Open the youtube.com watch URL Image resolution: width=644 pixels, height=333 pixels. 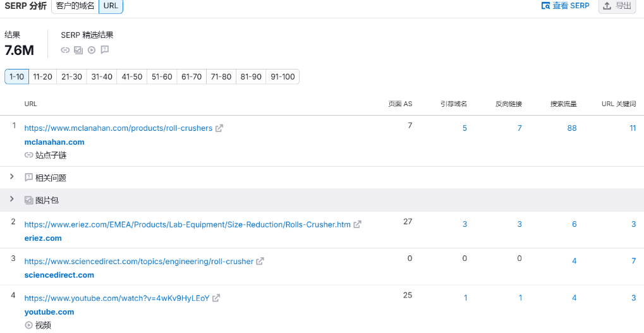(x=117, y=298)
